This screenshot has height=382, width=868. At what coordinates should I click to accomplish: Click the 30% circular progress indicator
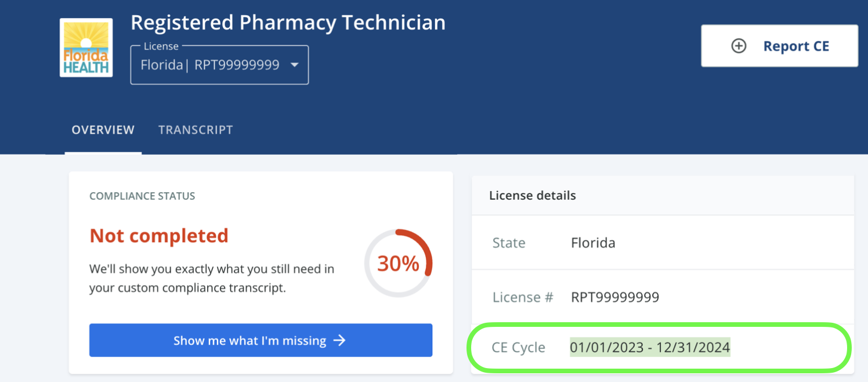[x=398, y=264]
